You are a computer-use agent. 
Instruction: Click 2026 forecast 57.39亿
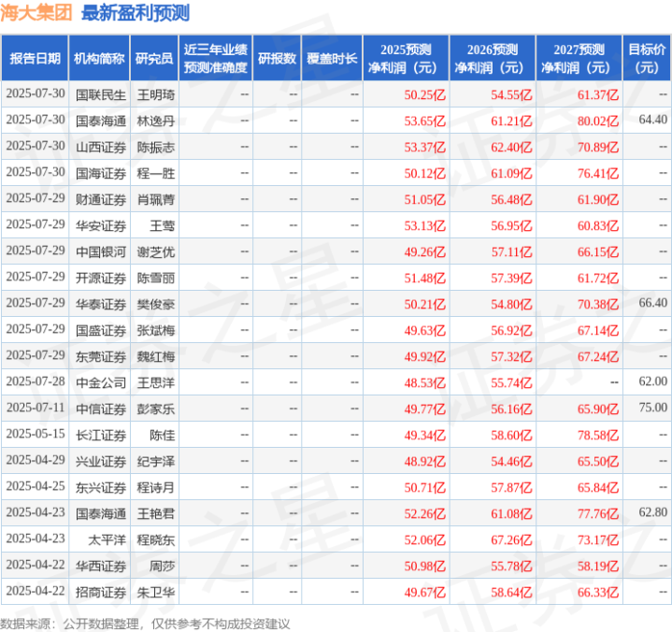click(511, 279)
